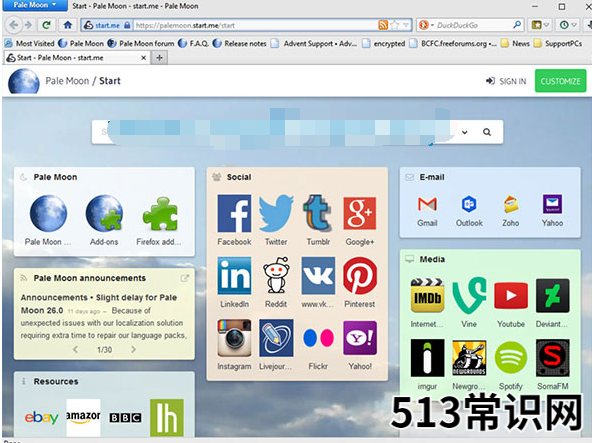Image resolution: width=592 pixels, height=443 pixels.
Task: Open the Pale Moon application menu
Action: point(34,5)
